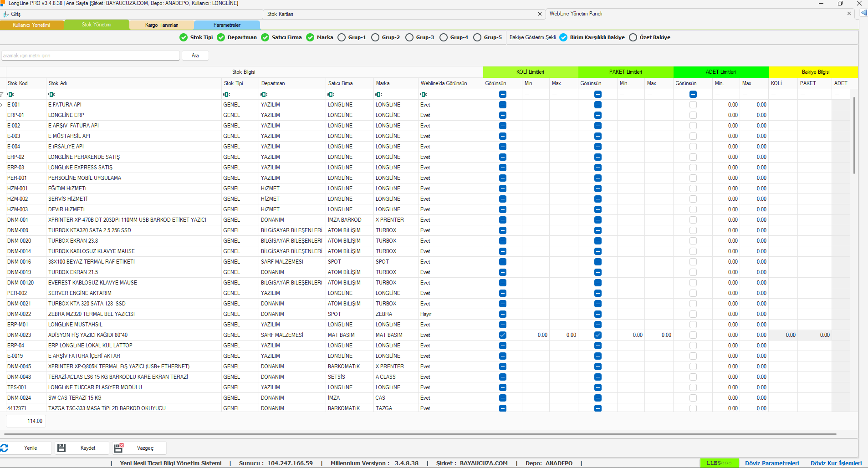The height and width of the screenshot is (468, 868).
Task: Open Marka column filter operator icon
Action: click(378, 94)
